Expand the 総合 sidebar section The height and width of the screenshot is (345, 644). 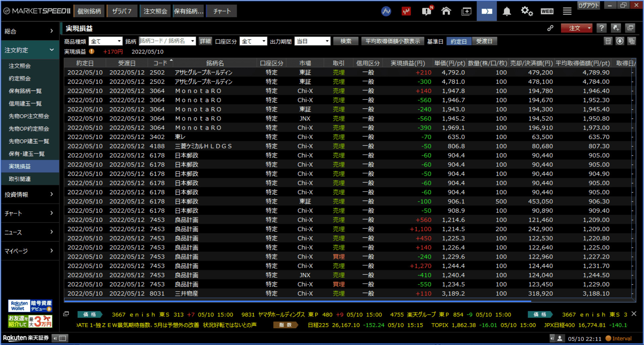pyautogui.click(x=30, y=31)
